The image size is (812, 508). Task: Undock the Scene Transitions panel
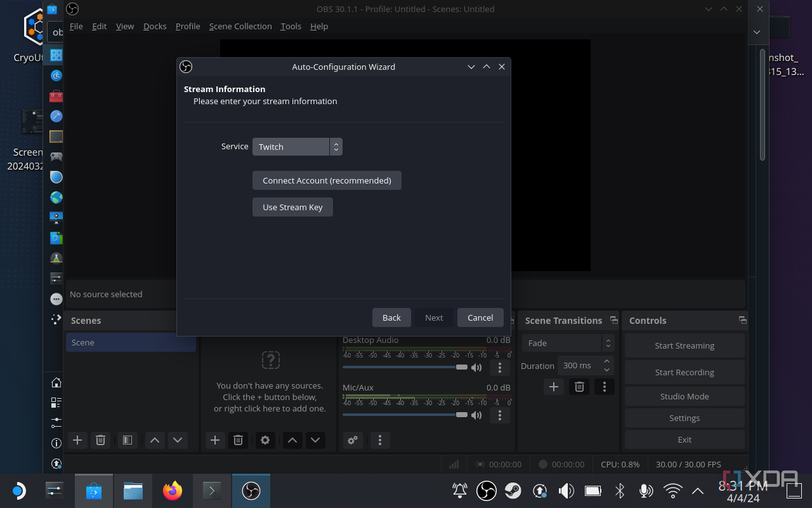pos(613,320)
